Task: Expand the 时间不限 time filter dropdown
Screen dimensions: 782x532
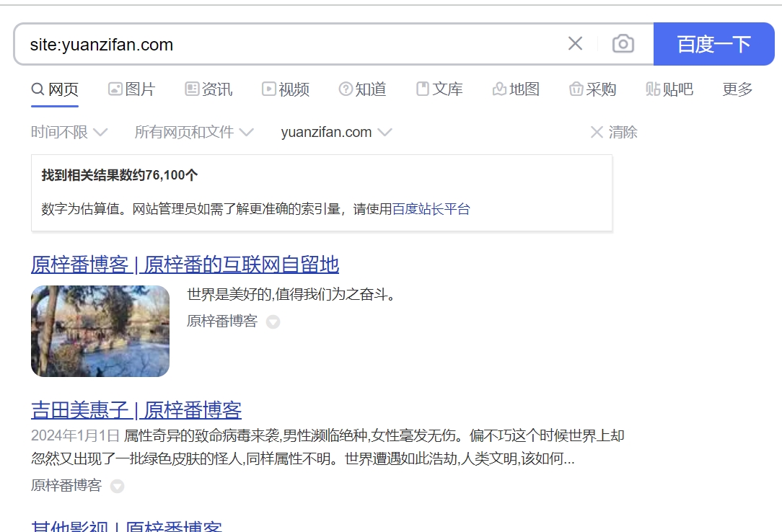Action: (69, 132)
